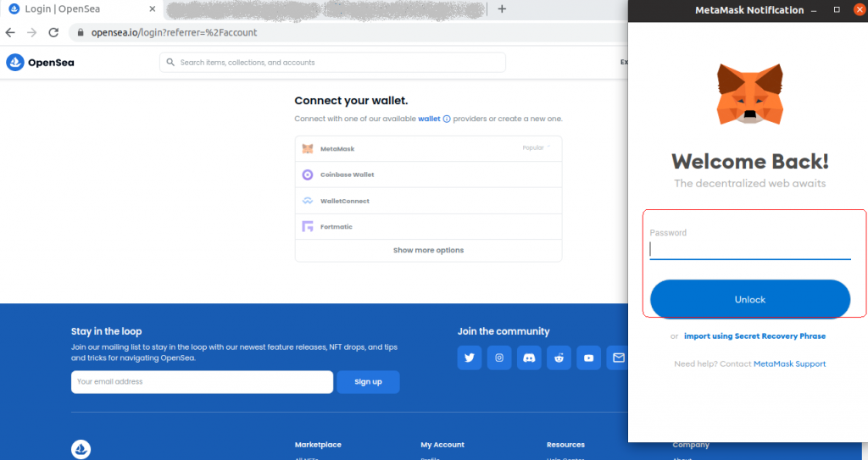Viewport: 868px width, 460px height.
Task: Select WalletConnect provider
Action: point(428,201)
